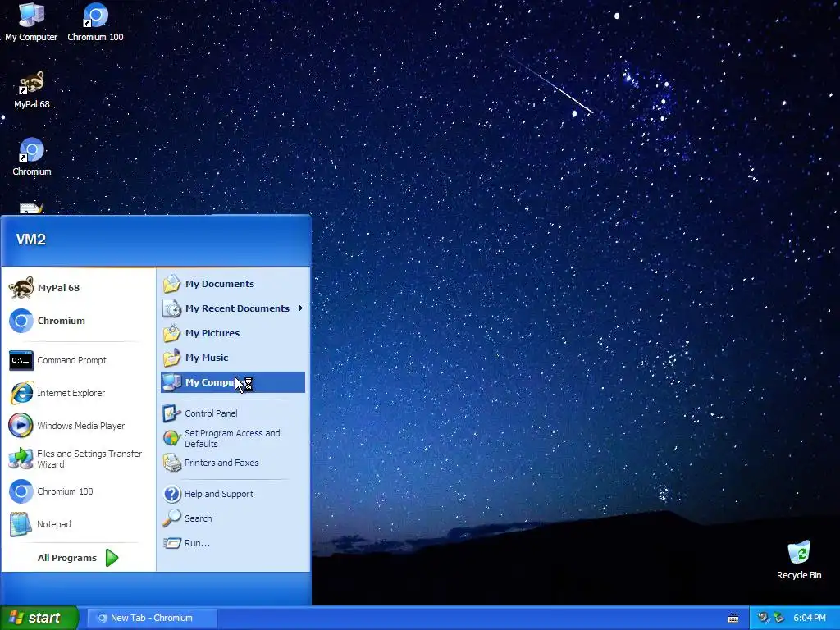840x630 pixels.
Task: Launch Internet Explorer from the Start menu
Action: tap(78, 393)
